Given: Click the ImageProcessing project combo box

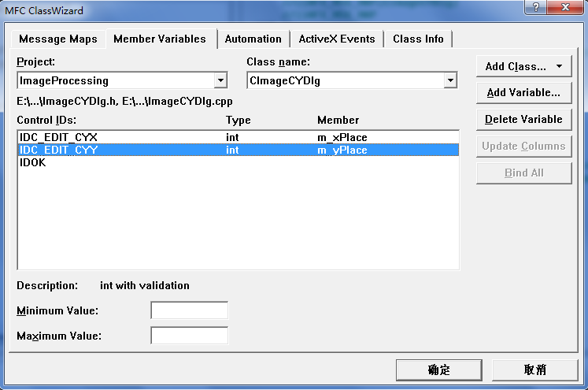Looking at the screenshot, I should pyautogui.click(x=122, y=80).
